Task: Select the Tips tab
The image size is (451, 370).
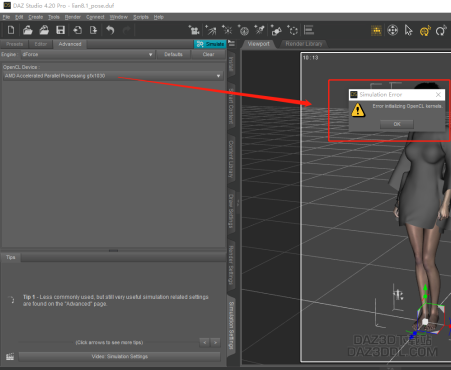Action: pos(11,257)
